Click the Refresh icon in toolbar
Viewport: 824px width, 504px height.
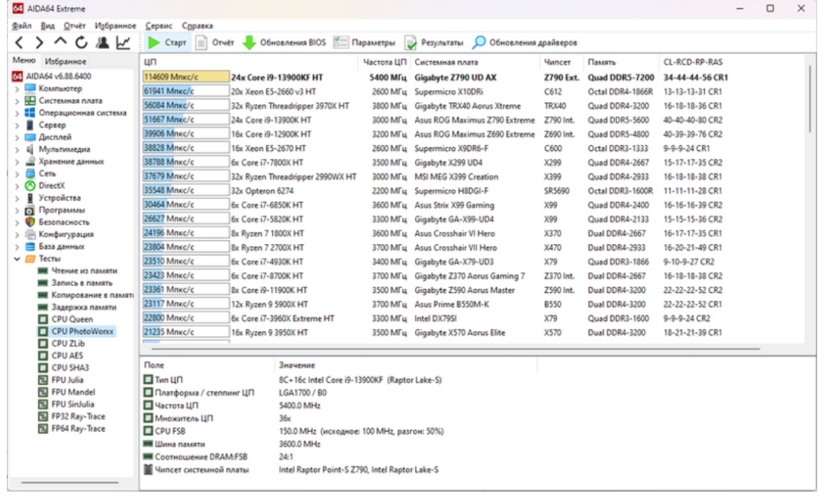coord(82,43)
